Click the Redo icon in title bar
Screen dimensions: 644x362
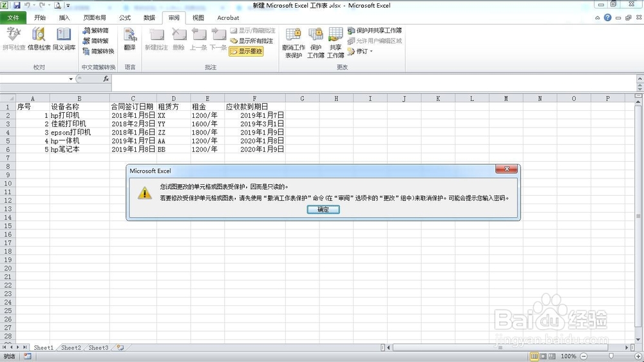click(x=42, y=5)
